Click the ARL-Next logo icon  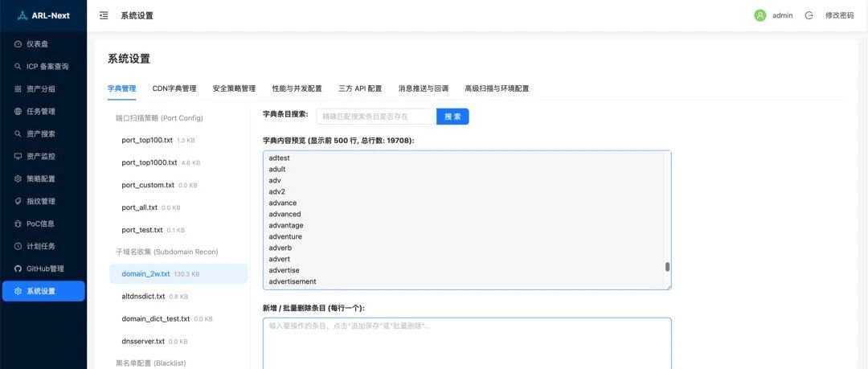(23, 15)
